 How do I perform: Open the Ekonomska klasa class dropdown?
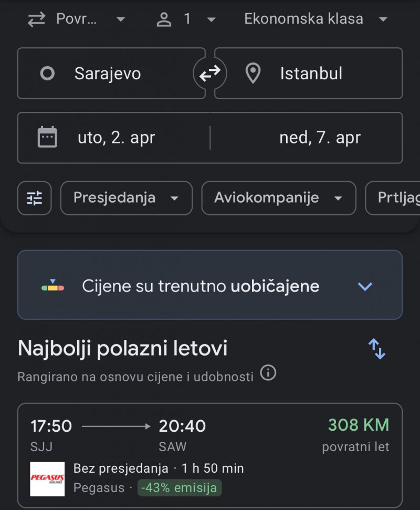point(316,19)
